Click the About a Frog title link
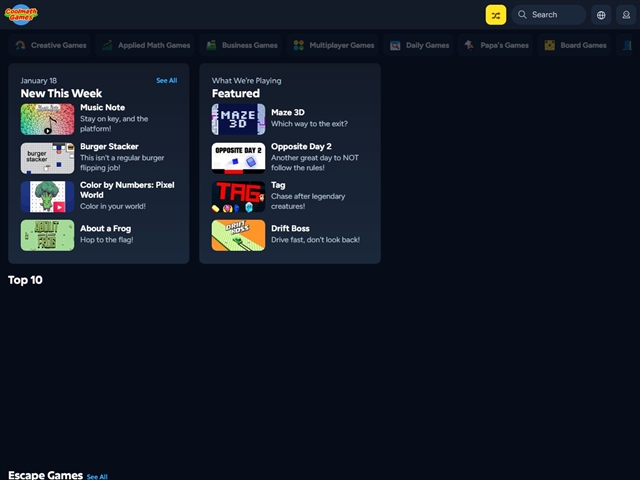 [x=105, y=229]
